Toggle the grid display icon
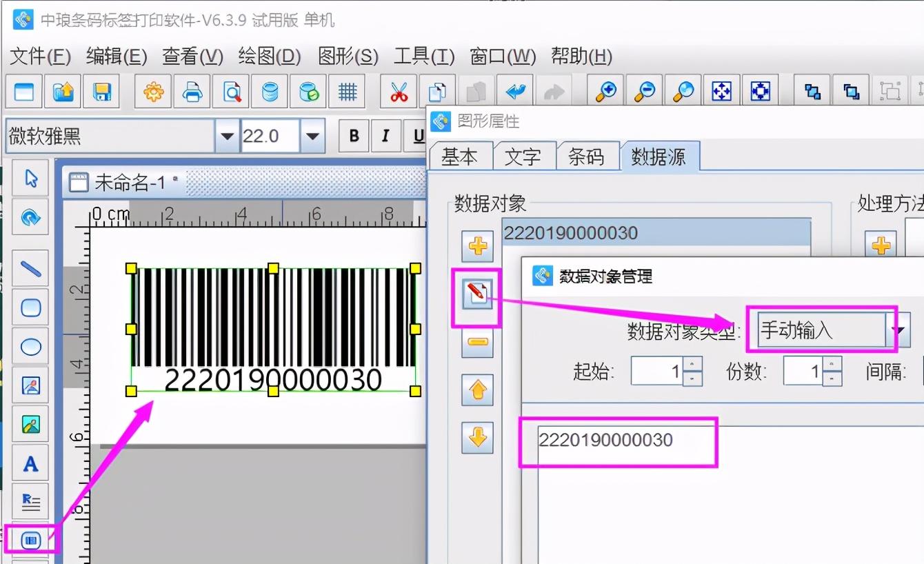 click(x=347, y=91)
